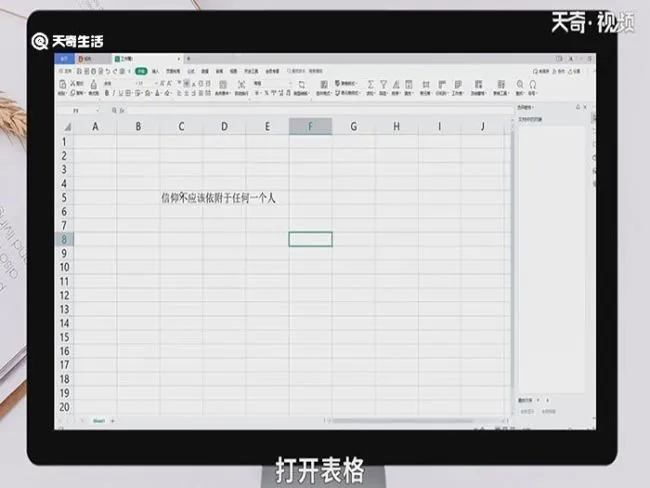This screenshot has height=488, width=650.
Task: Switch to the Page Layout ribbon tab
Action: (173, 71)
